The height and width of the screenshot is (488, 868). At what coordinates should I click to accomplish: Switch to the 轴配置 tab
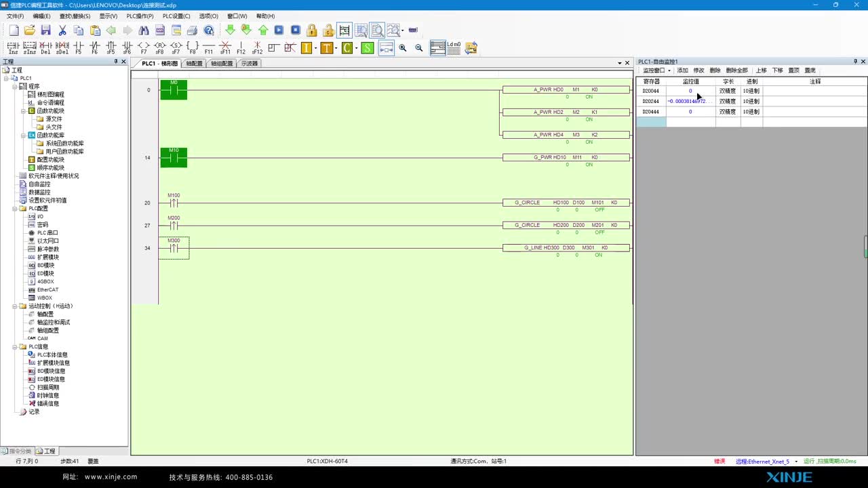194,64
